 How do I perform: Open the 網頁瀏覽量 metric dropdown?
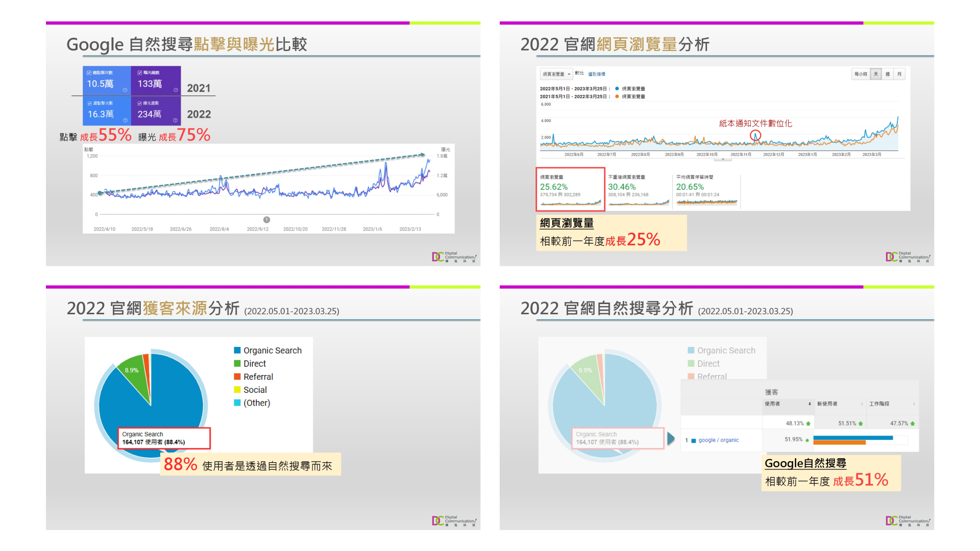[556, 74]
